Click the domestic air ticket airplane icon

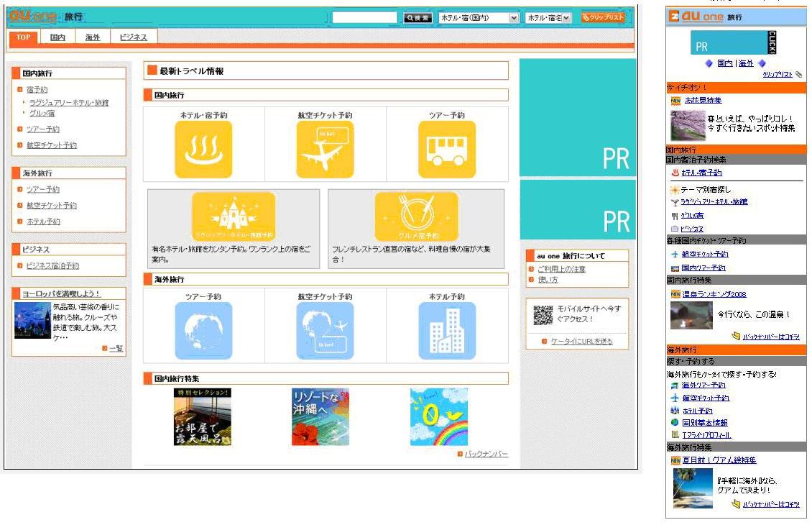pyautogui.click(x=325, y=150)
